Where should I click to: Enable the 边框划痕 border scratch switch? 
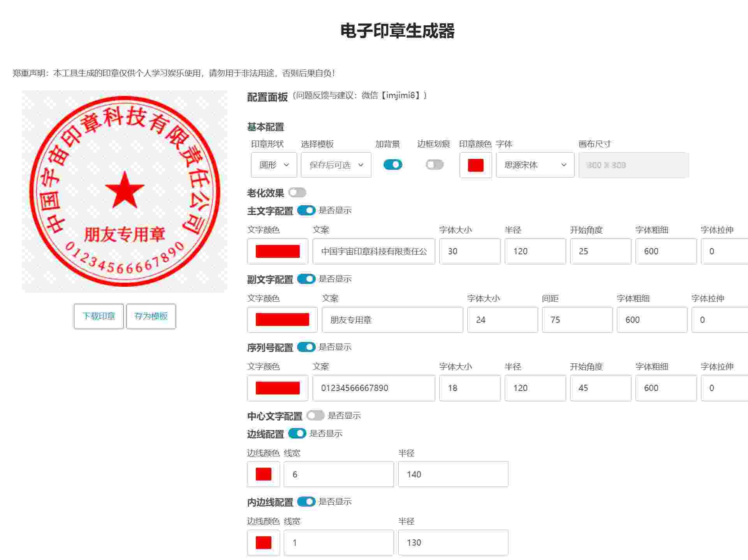434,165
